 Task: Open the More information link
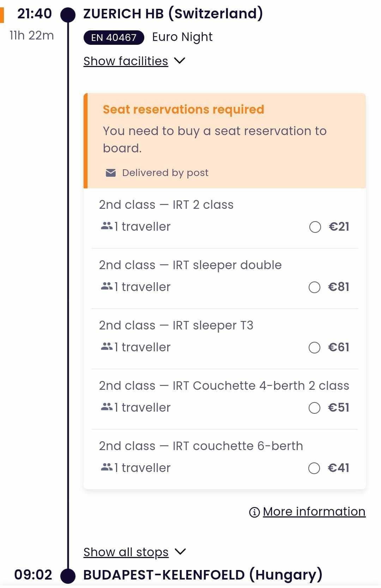[314, 511]
